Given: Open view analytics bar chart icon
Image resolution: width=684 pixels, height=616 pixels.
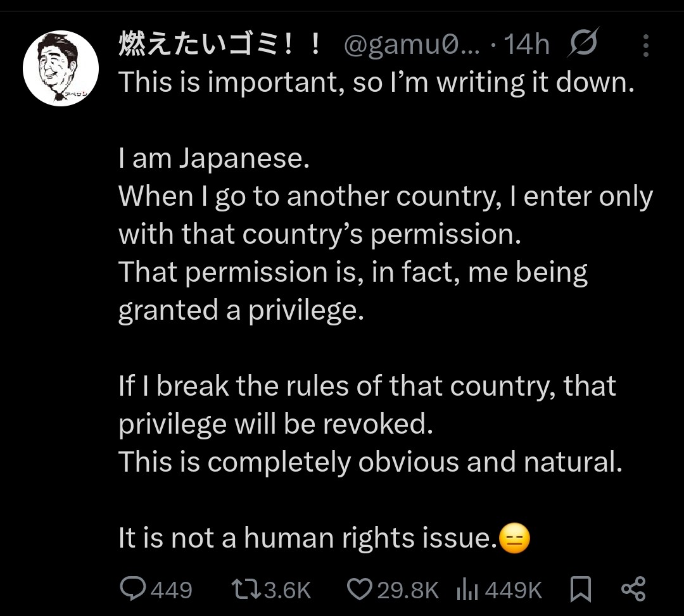Looking at the screenshot, I should pyautogui.click(x=466, y=590).
